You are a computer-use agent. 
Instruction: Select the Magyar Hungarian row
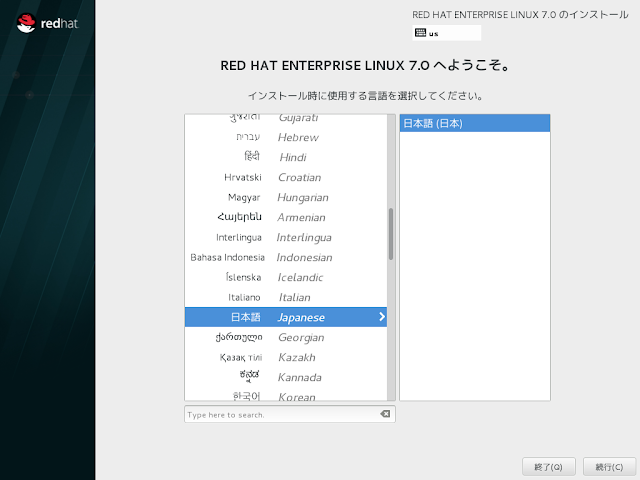click(x=286, y=197)
